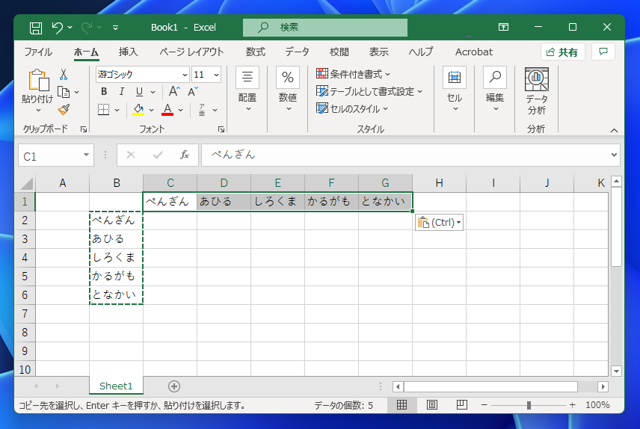Image resolution: width=640 pixels, height=429 pixels.
Task: Open the 表示 tab
Action: [x=379, y=52]
